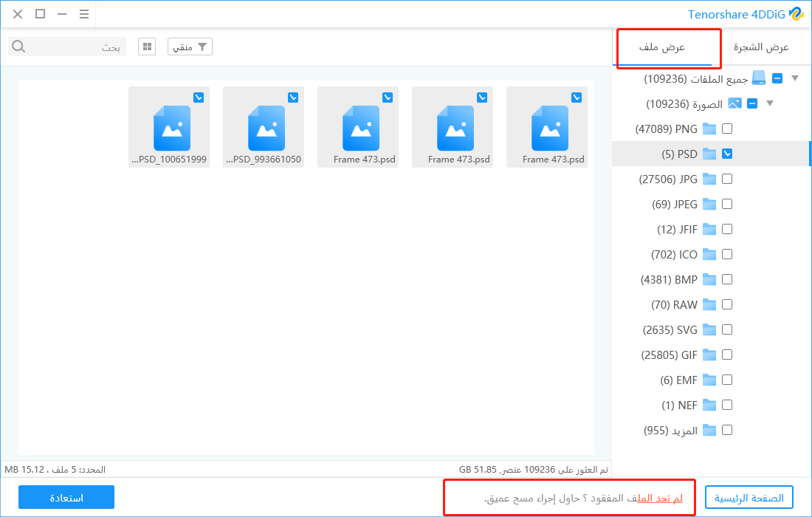Open the منقي filter dropdown
The width and height of the screenshot is (812, 517).
click(x=190, y=47)
